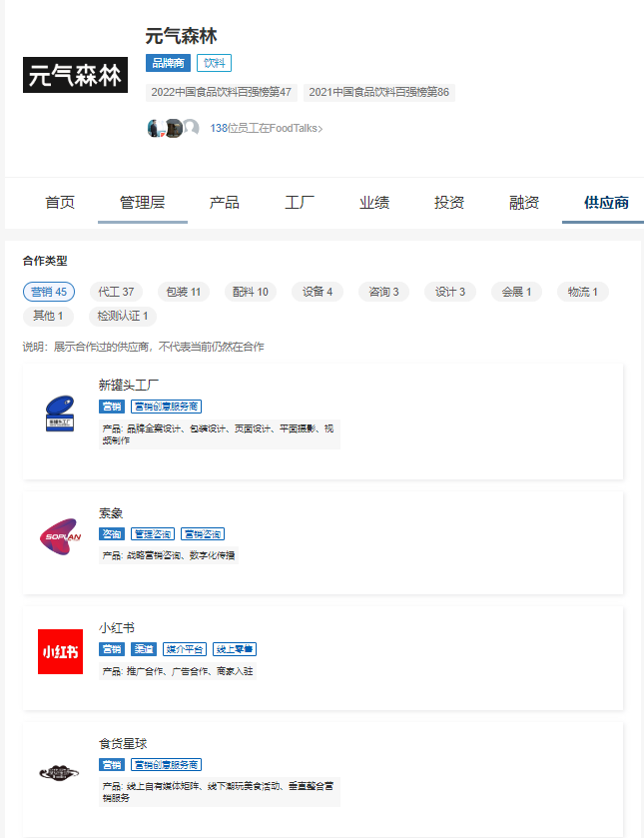644x838 pixels.
Task: Open the 索象 supplier name
Action: click(x=111, y=513)
